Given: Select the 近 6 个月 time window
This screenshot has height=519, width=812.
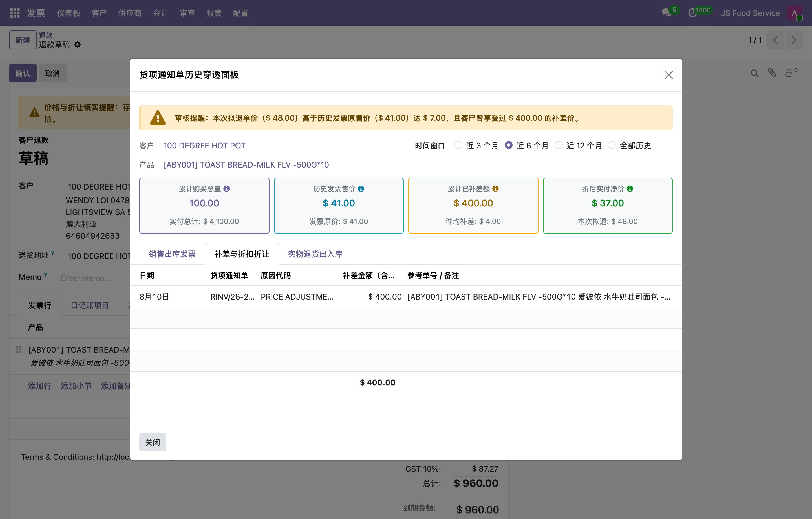Looking at the screenshot, I should coord(509,145).
